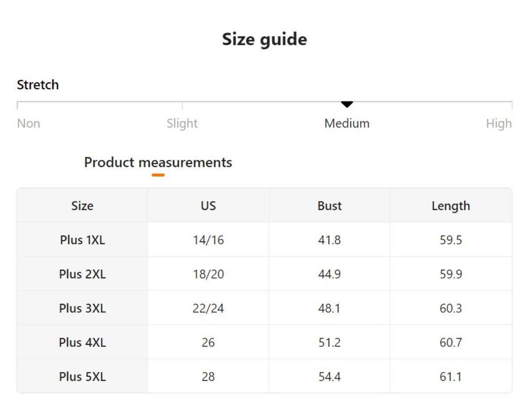Click the Slight stretch label
Viewport: 532px width, 411px height.
[182, 124]
